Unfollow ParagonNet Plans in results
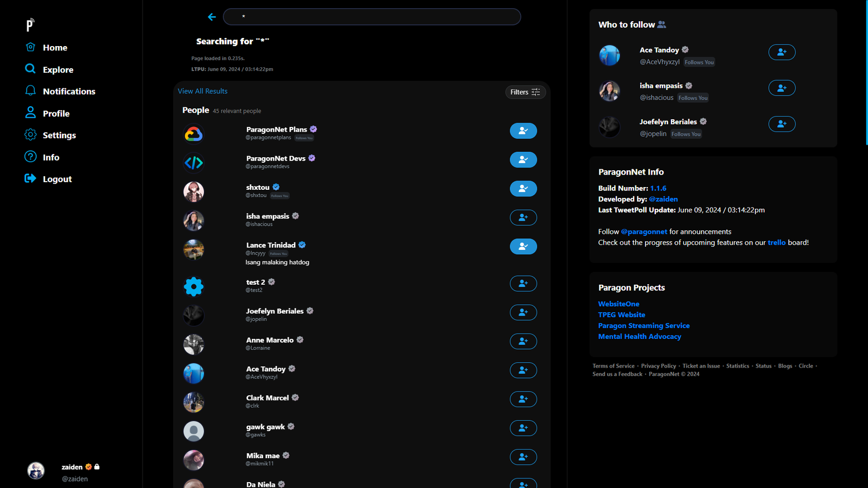868x488 pixels. point(523,131)
